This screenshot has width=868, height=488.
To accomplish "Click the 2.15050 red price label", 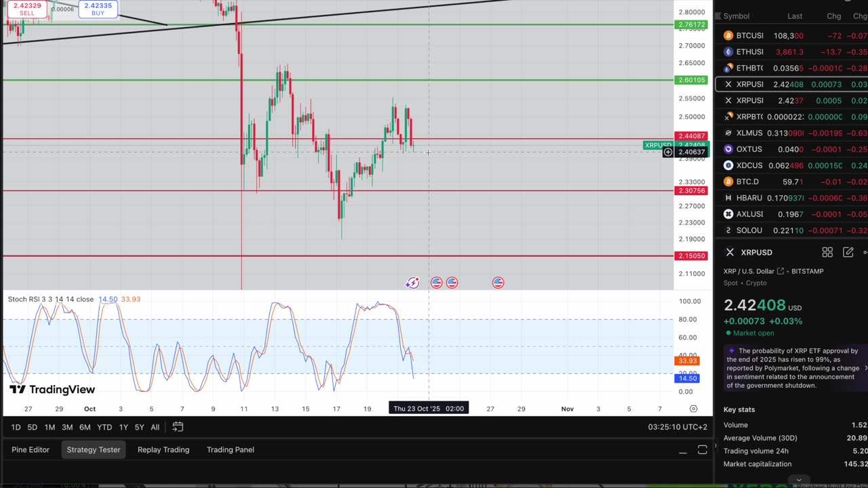I will click(x=692, y=256).
